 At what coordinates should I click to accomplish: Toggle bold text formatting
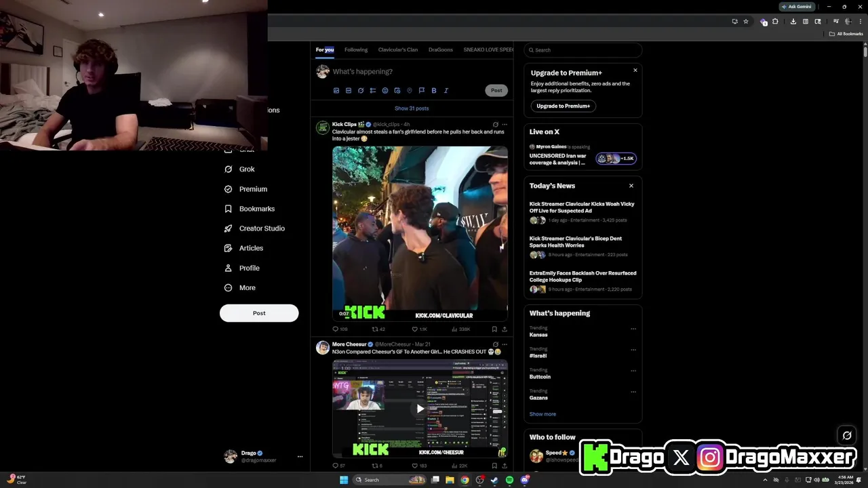point(434,90)
